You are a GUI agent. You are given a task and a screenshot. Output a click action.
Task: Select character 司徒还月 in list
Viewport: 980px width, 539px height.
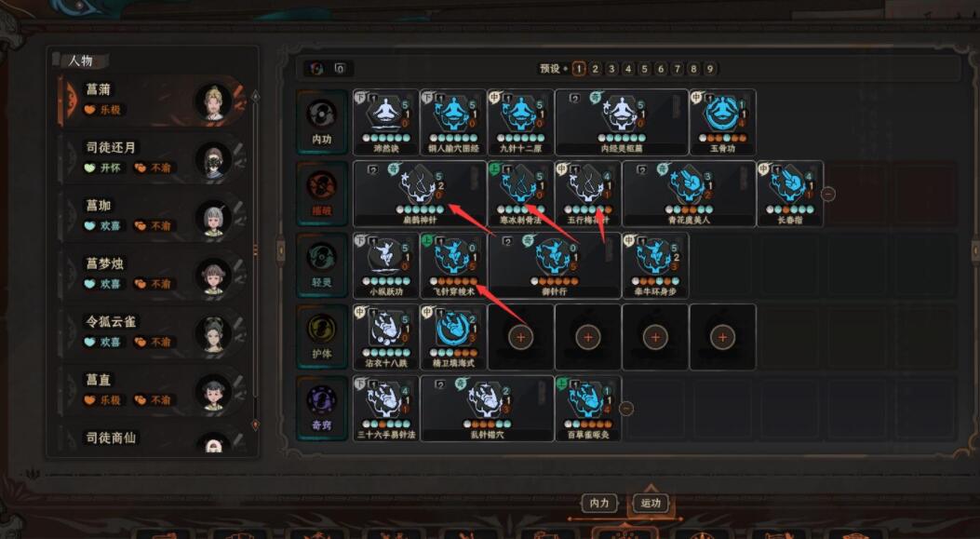click(x=152, y=158)
